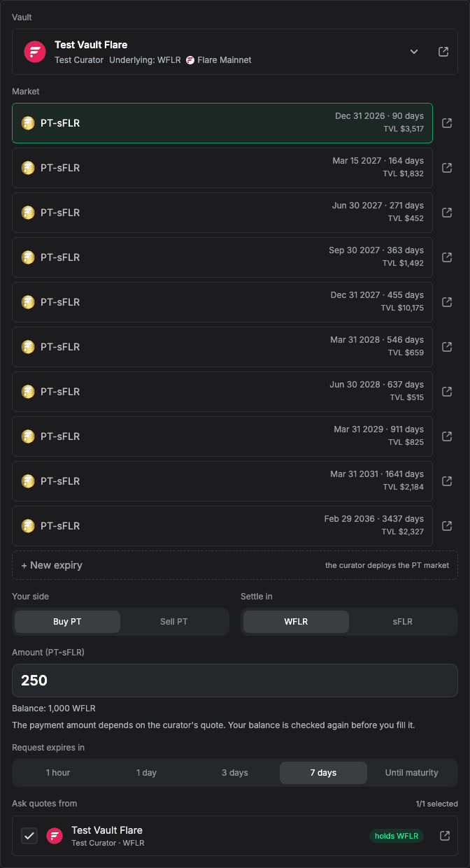Click 'the curator deploys the PT market' text

(x=387, y=565)
